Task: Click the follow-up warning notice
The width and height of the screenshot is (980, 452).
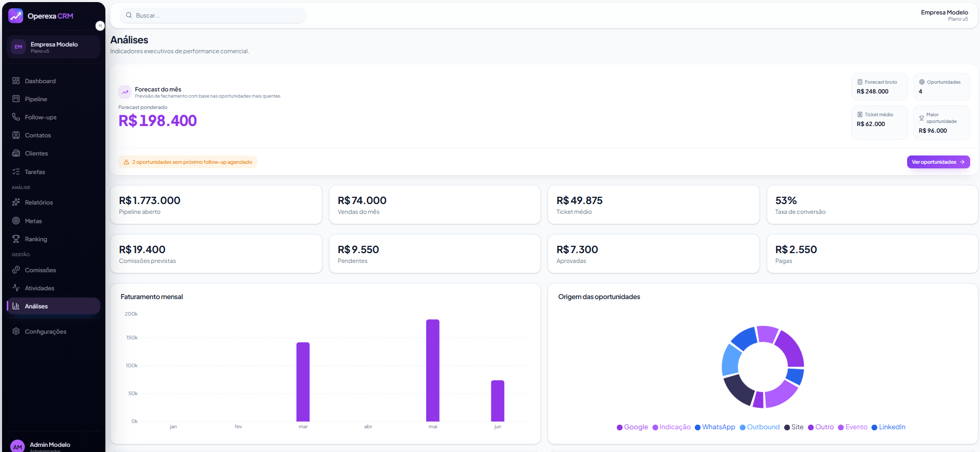Action: pyautogui.click(x=188, y=162)
